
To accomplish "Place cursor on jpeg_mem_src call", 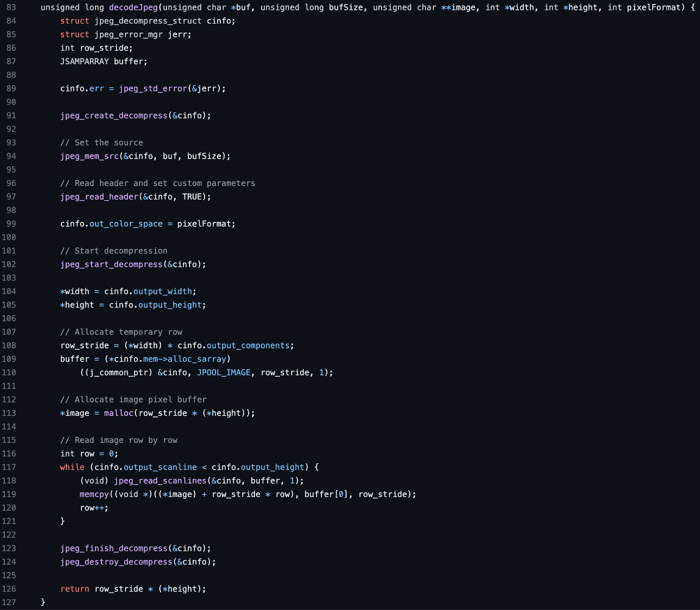I will point(89,156).
